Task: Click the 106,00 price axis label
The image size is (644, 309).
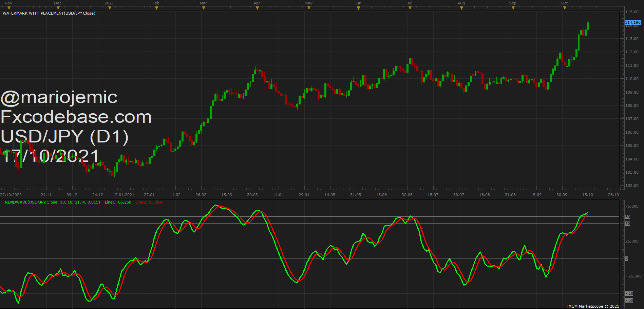Action: point(632,132)
